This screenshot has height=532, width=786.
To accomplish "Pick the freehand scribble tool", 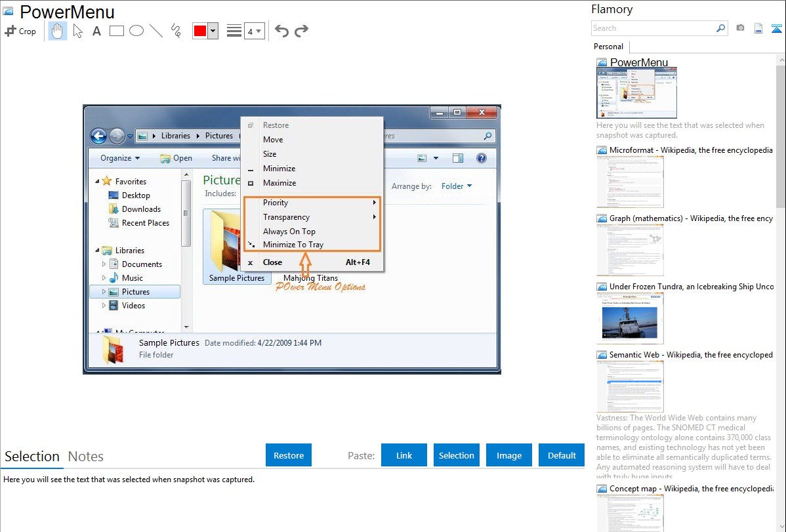I will point(176,31).
